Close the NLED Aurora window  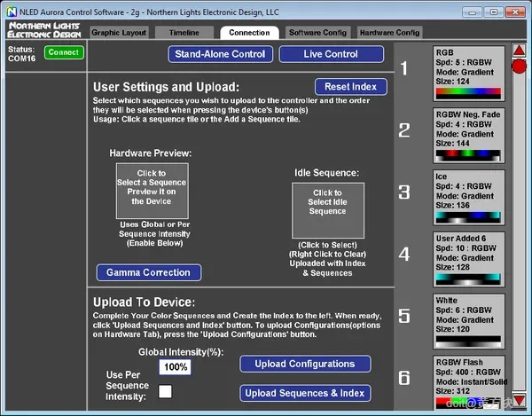(515, 12)
